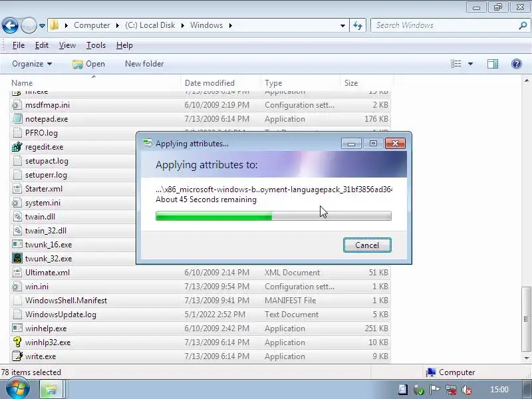The height and width of the screenshot is (399, 532).
Task: Open the Organize dropdown
Action: coord(32,64)
